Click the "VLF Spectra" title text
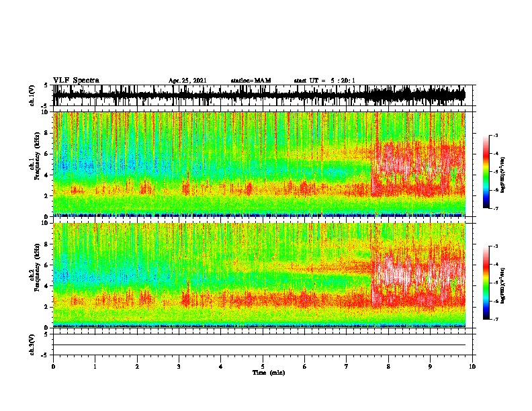The image size is (532, 411). (x=76, y=81)
